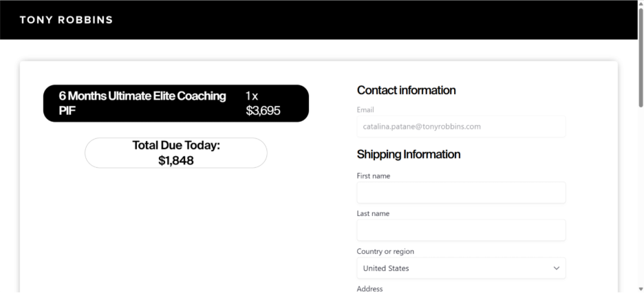
Task: Click the Country or region label
Action: (385, 251)
